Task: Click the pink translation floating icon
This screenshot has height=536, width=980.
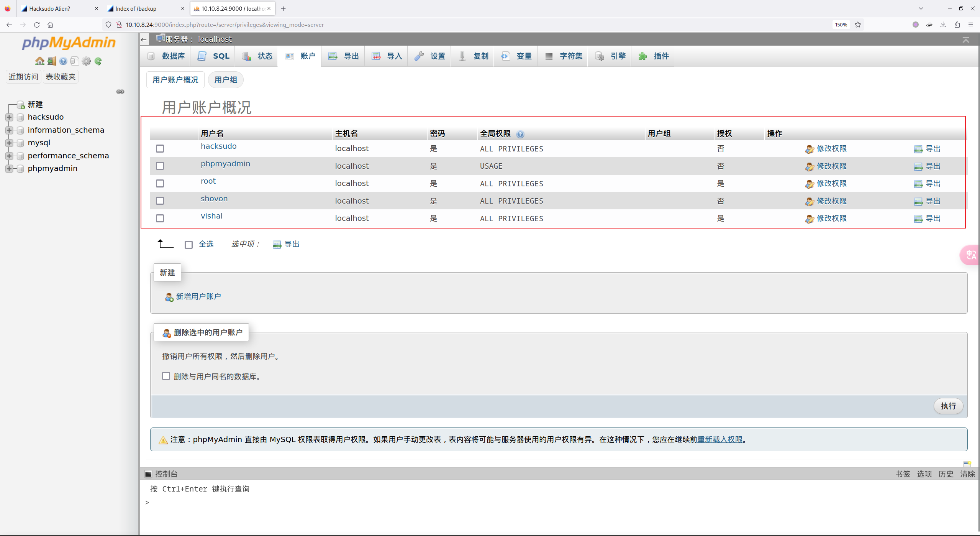Action: [x=971, y=255]
